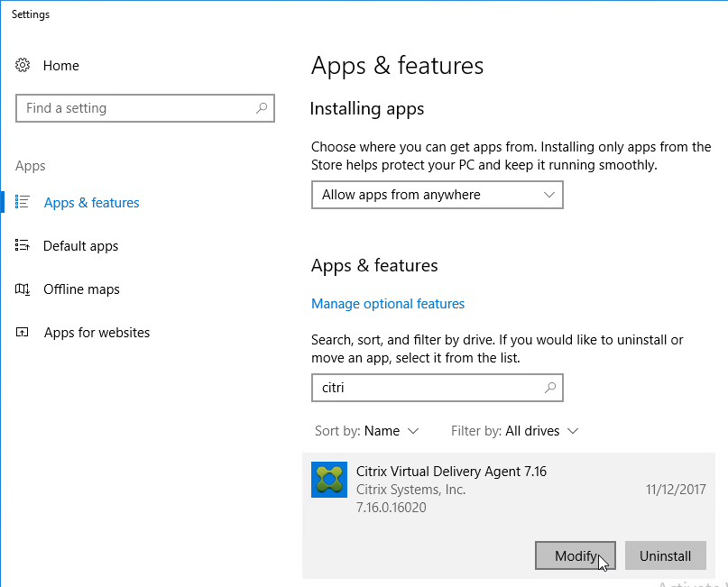Select the Citrix Virtual Delivery Agent 7.16 name
This screenshot has height=587, width=728.
point(451,472)
